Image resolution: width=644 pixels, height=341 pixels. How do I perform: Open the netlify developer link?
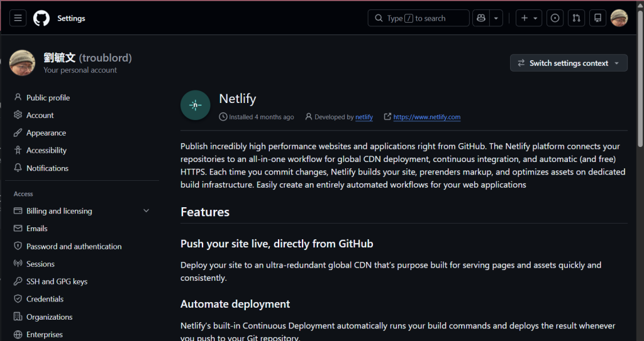pyautogui.click(x=364, y=117)
